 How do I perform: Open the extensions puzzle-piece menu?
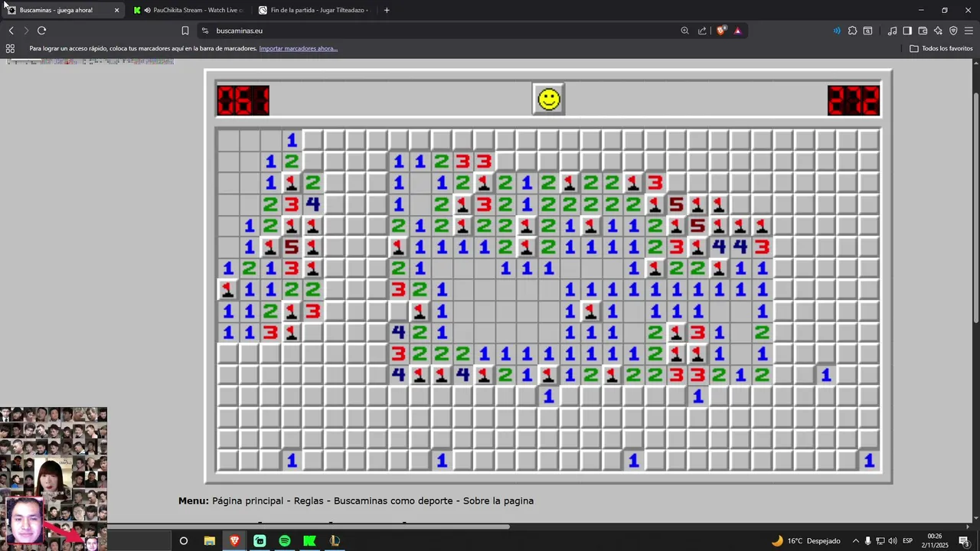[852, 31]
